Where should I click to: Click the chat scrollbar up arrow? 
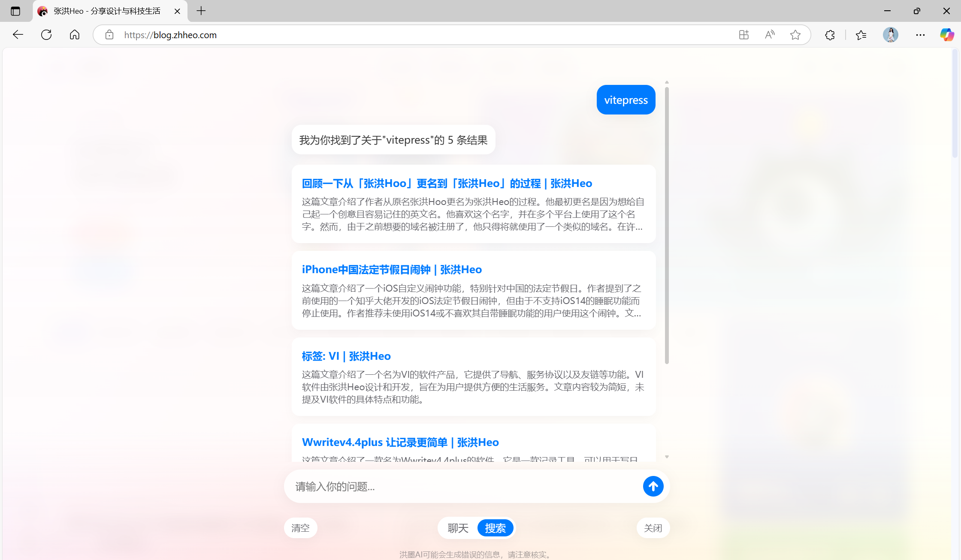[667, 82]
